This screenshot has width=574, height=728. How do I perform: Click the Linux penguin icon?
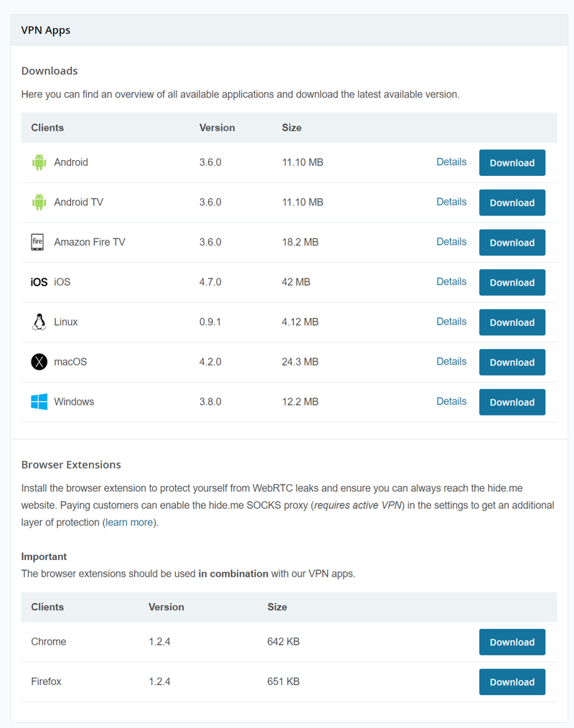click(39, 322)
